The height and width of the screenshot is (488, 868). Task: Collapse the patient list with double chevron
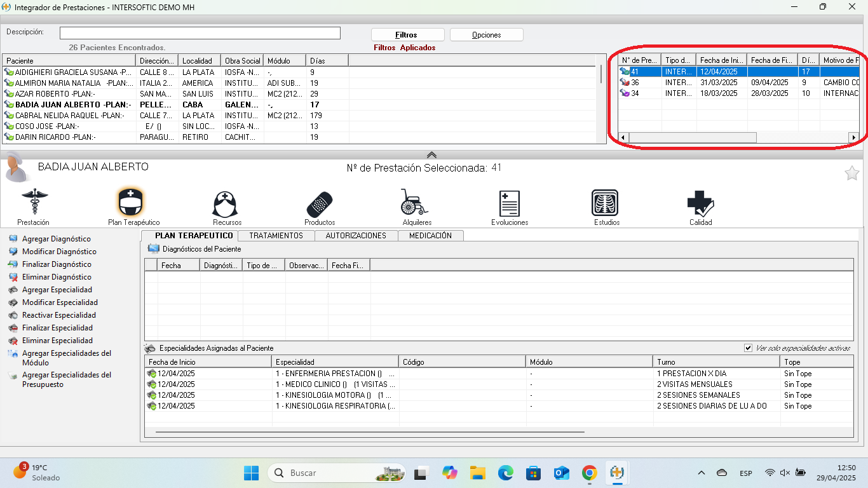pos(431,154)
